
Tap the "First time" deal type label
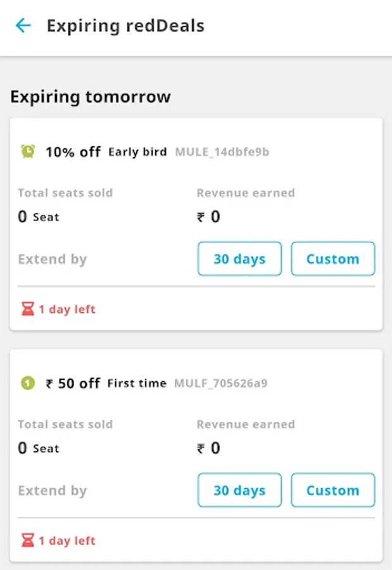pos(137,383)
